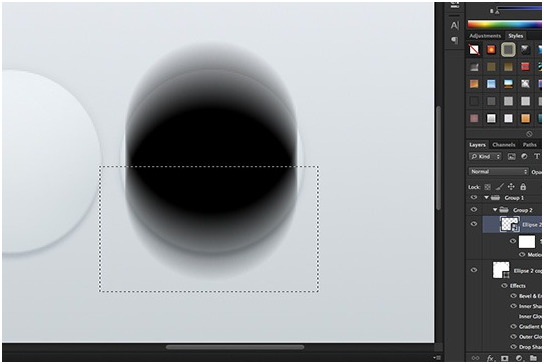The image size is (544, 364).
Task: Apply the grey style with cream border
Action: [x=508, y=50]
